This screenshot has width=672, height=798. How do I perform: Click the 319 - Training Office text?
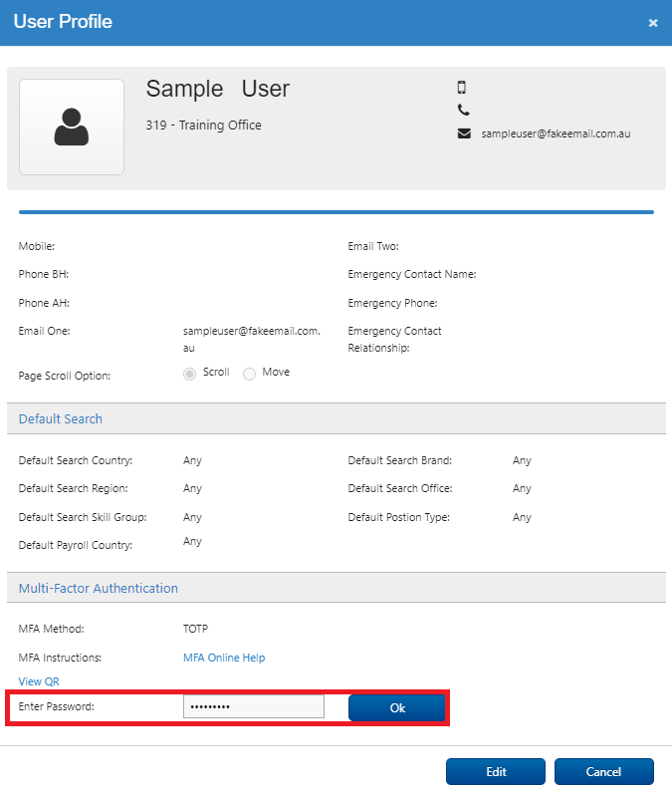click(x=203, y=126)
